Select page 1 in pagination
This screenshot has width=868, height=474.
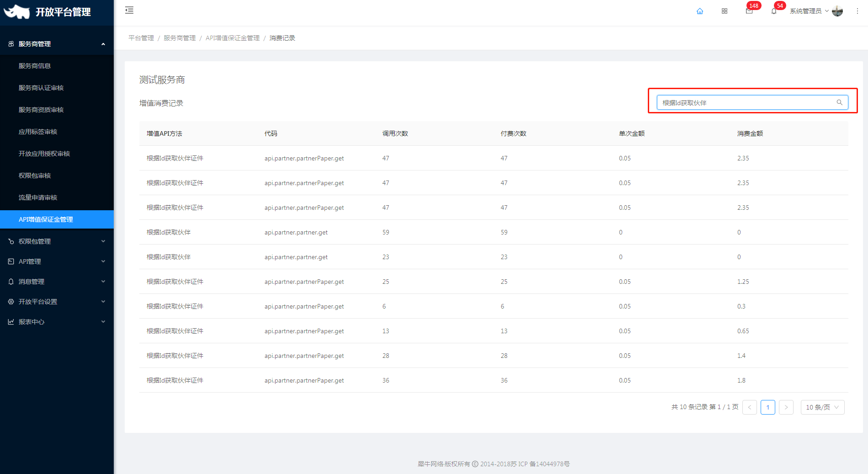coord(768,407)
